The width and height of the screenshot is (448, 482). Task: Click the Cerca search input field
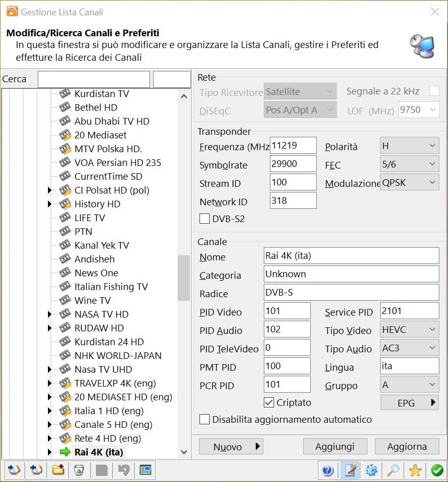[94, 79]
